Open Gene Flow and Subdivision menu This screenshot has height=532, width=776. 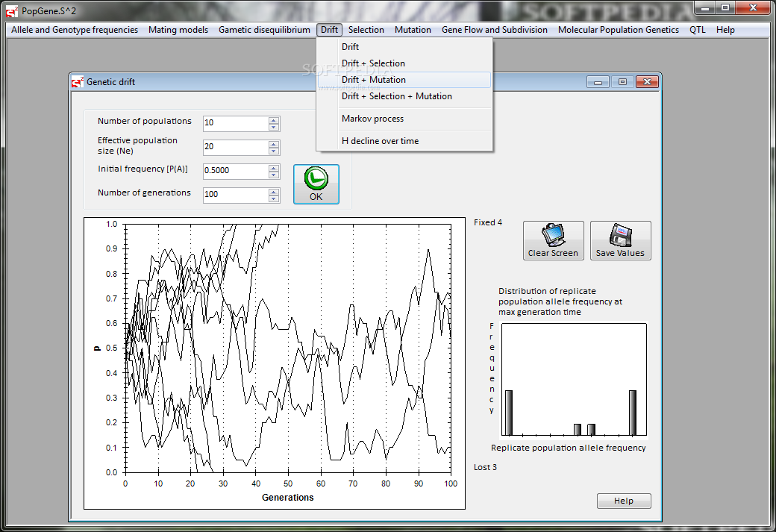point(495,30)
